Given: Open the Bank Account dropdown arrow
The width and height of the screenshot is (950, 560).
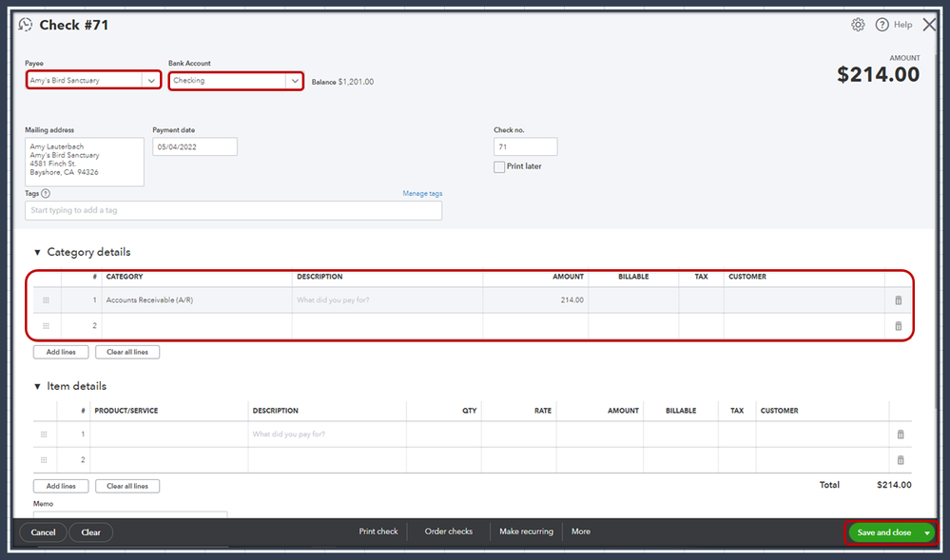Looking at the screenshot, I should tap(295, 81).
